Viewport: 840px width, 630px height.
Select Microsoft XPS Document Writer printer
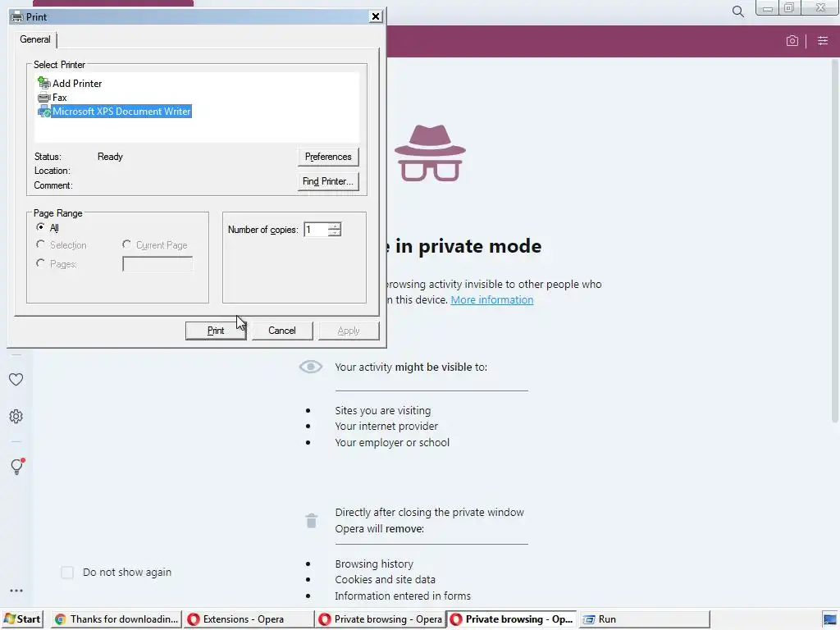tap(114, 112)
